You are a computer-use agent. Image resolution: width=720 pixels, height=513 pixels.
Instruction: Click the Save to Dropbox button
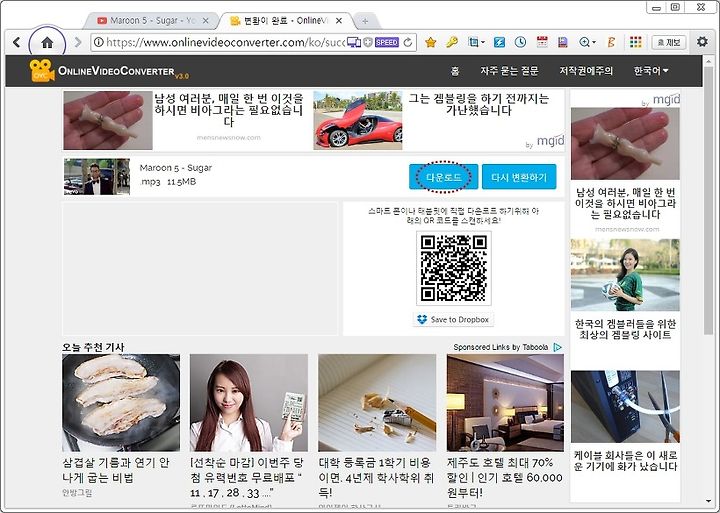click(454, 319)
